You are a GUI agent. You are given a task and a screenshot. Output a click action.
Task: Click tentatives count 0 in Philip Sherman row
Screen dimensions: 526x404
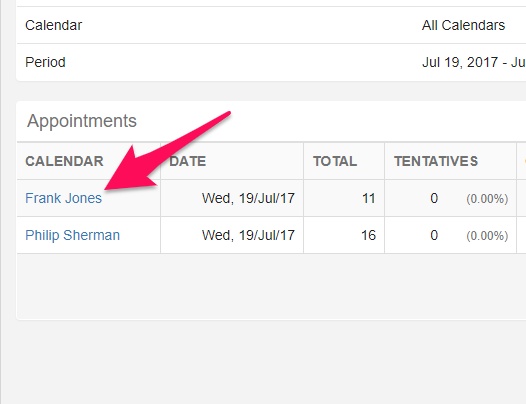coord(434,235)
